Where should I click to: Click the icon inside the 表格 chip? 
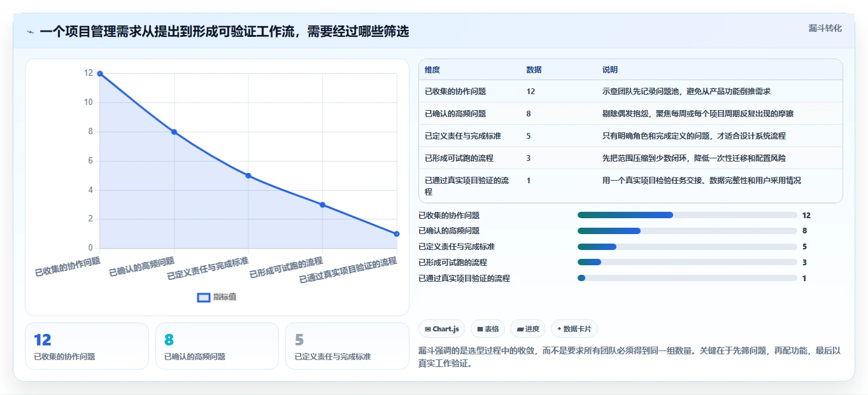(x=480, y=329)
